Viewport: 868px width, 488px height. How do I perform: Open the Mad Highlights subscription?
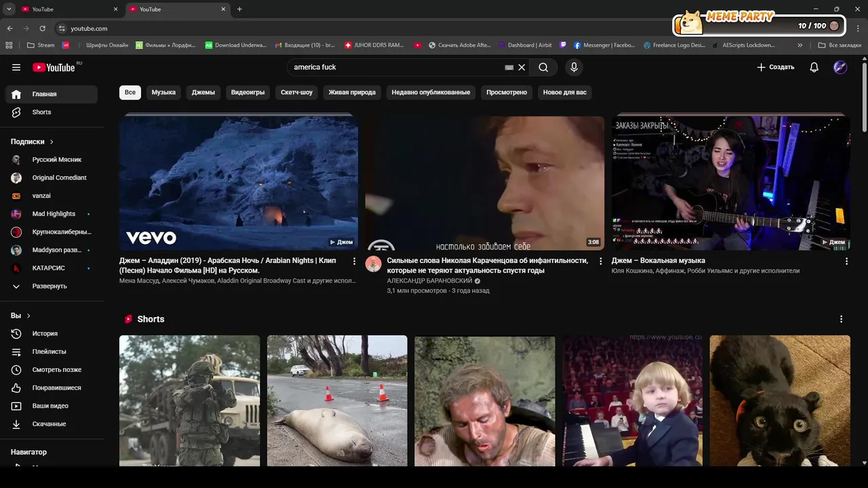52,213
